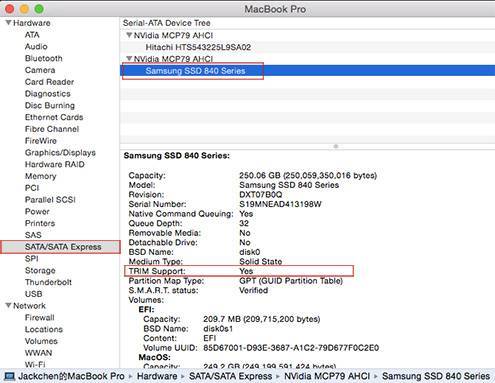Select WWAN in the sidebar
The width and height of the screenshot is (495, 383).
(x=38, y=353)
